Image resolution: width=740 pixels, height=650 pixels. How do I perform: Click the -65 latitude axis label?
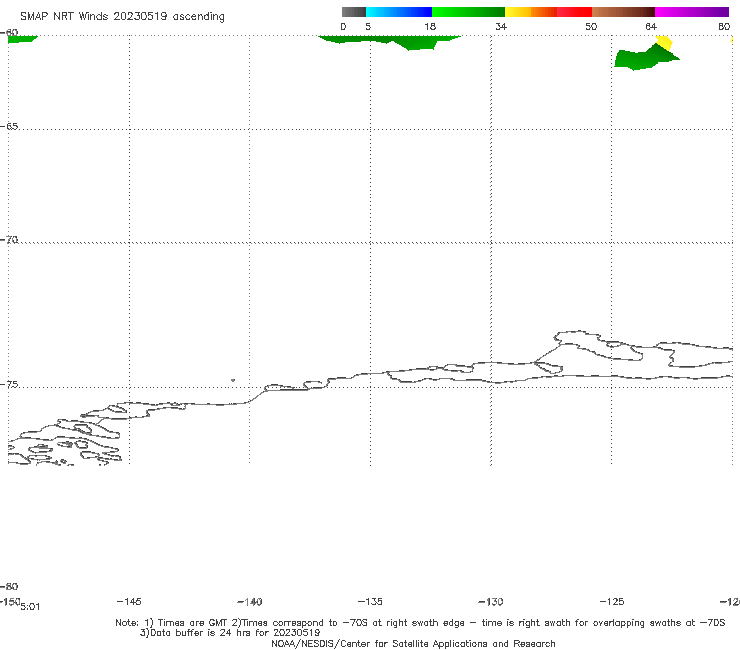9,127
